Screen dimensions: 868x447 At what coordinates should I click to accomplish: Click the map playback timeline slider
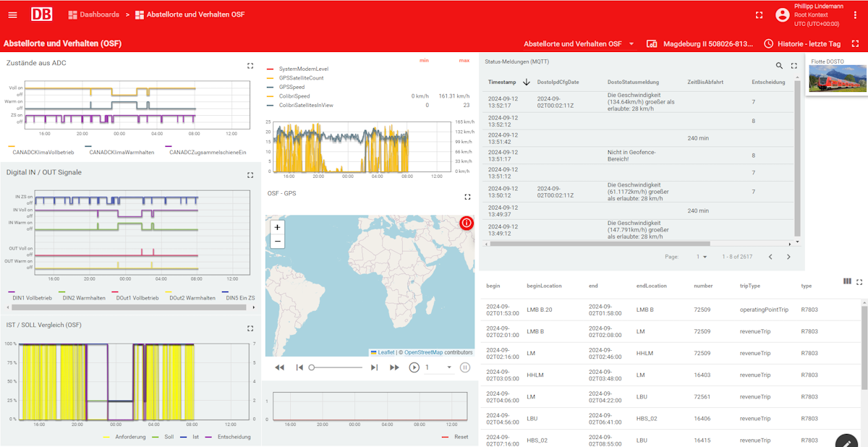336,367
